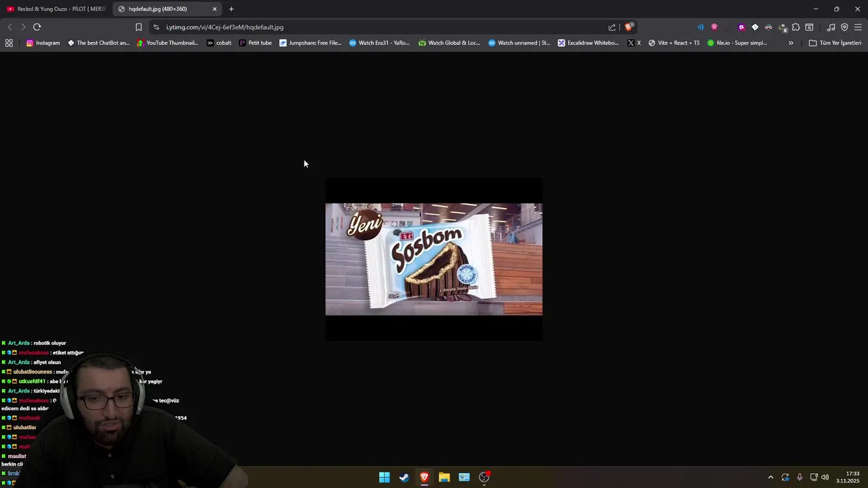Reload the current page

coord(37,27)
